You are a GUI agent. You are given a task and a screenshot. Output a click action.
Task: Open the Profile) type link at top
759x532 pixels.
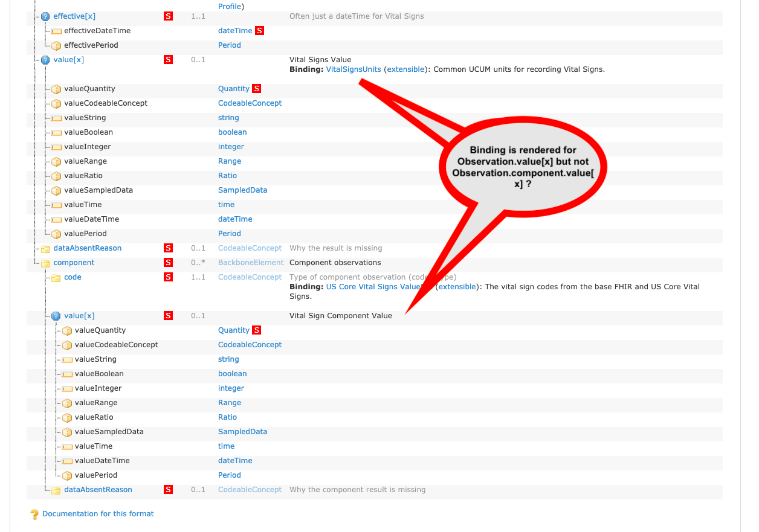click(x=231, y=7)
